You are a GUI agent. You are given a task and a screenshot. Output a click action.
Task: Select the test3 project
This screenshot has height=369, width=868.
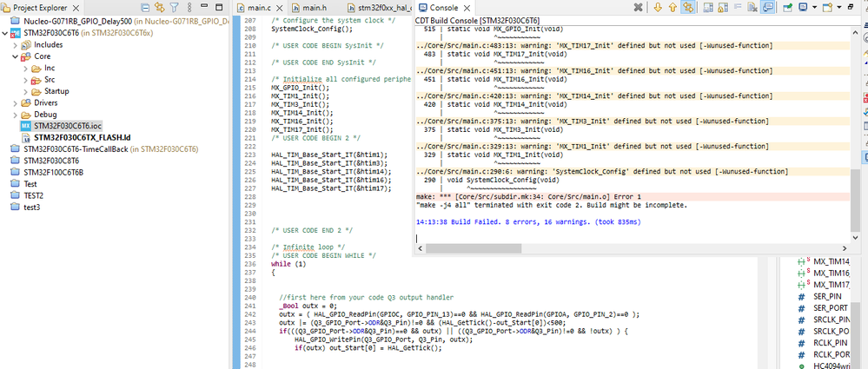31,208
